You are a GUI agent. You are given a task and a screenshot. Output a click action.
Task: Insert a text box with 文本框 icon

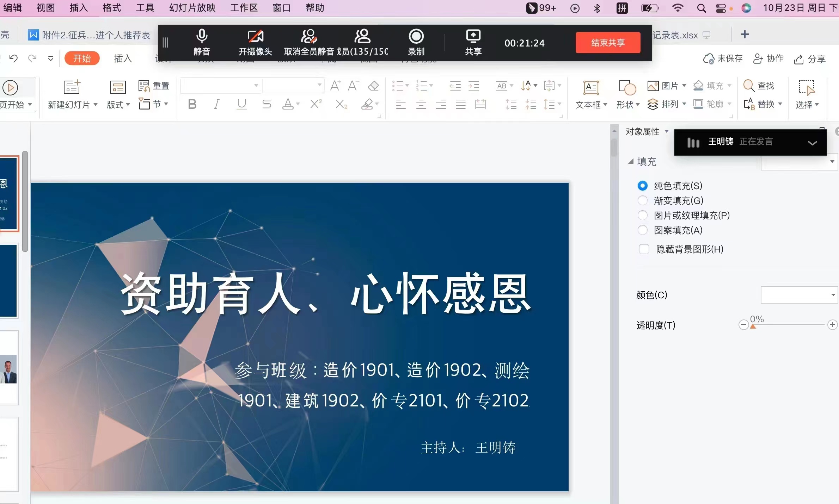tap(591, 88)
